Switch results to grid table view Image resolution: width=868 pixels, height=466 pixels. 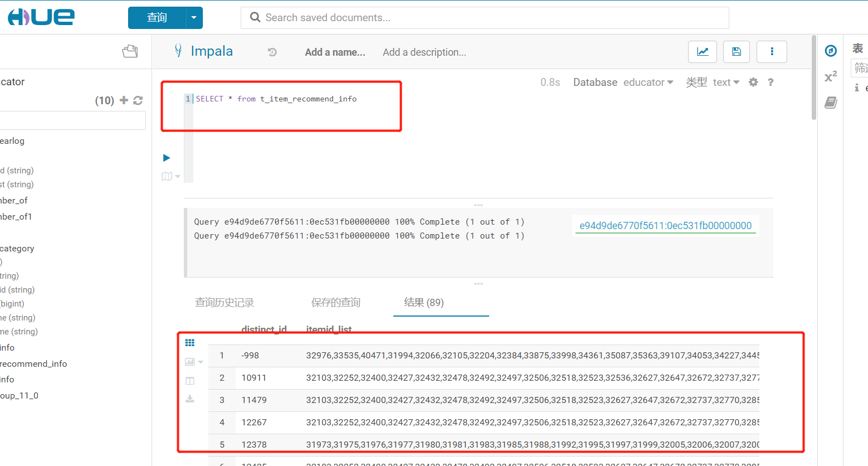pos(190,342)
